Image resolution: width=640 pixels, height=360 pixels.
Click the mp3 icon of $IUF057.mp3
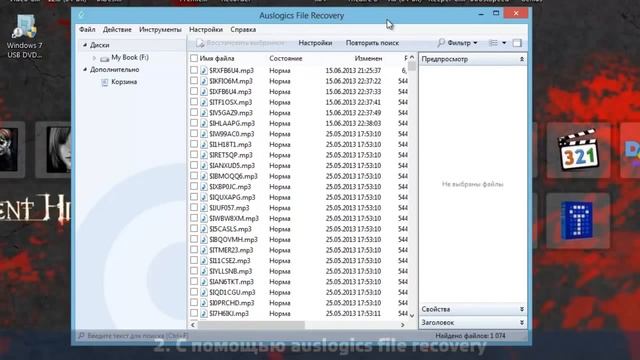(x=204, y=208)
